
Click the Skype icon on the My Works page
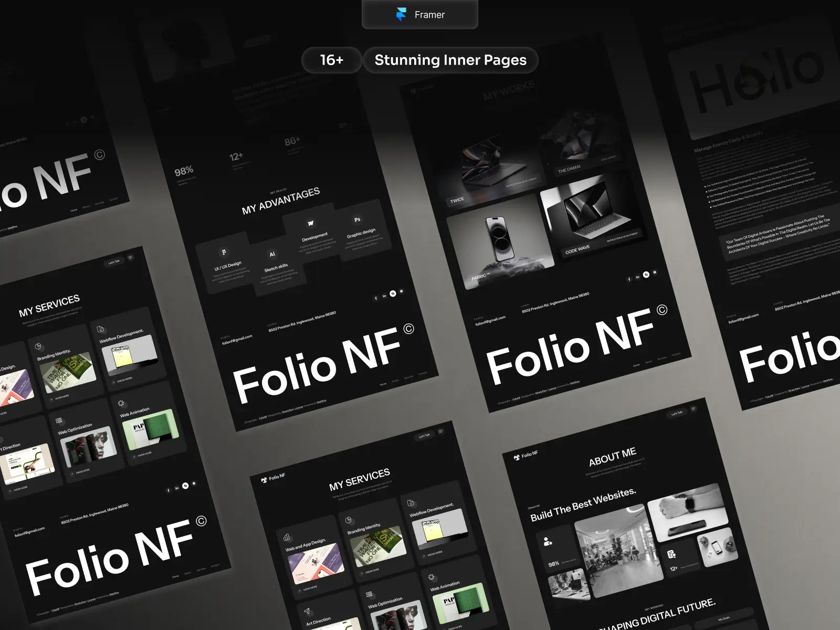pos(646,275)
